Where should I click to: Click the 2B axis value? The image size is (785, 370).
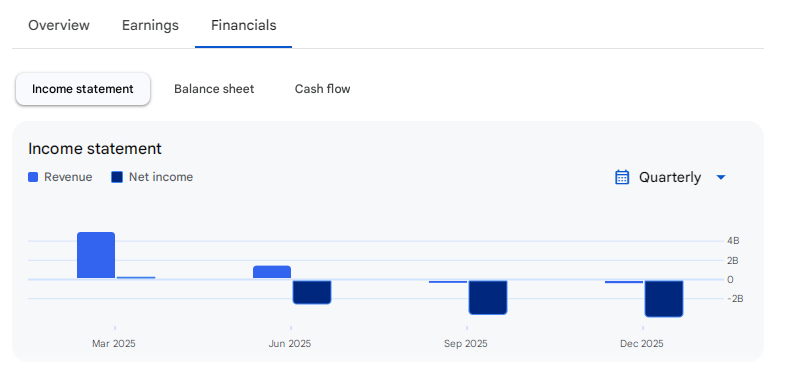[x=733, y=260]
